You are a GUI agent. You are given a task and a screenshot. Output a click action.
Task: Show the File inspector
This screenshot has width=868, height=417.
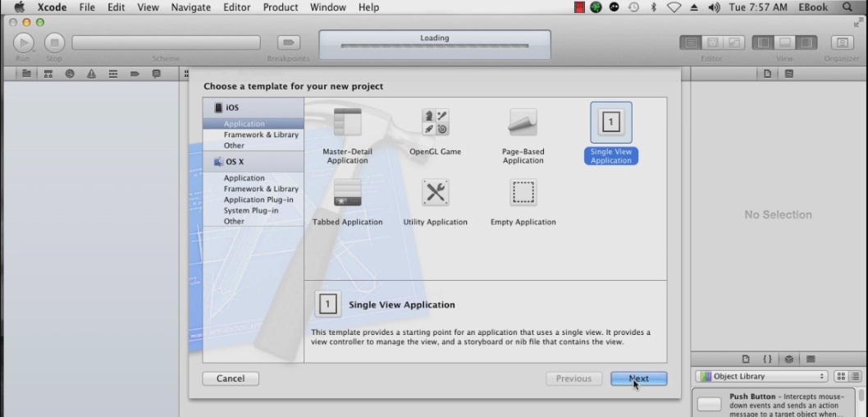(x=767, y=74)
